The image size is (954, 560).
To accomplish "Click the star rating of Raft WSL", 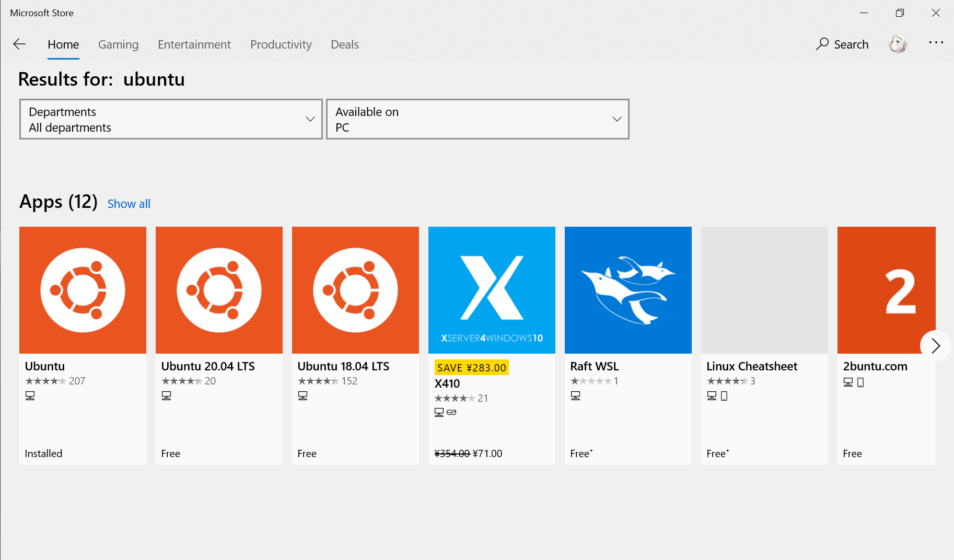I will click(591, 381).
